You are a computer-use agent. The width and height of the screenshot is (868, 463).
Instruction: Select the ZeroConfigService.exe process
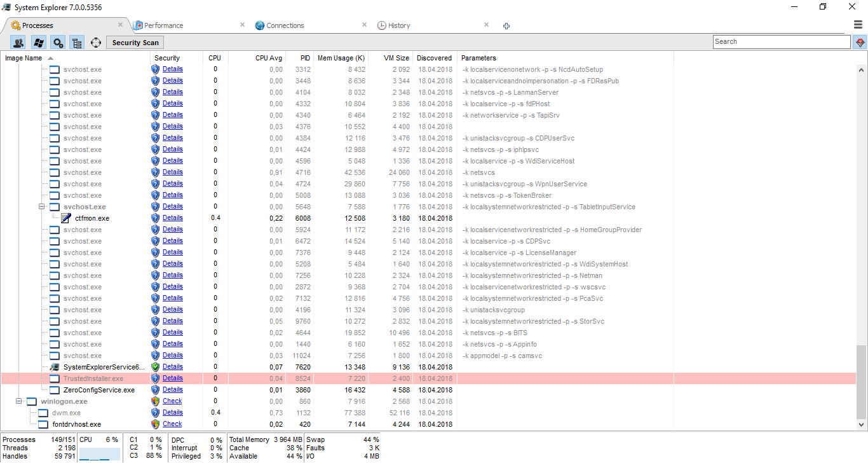pyautogui.click(x=99, y=390)
